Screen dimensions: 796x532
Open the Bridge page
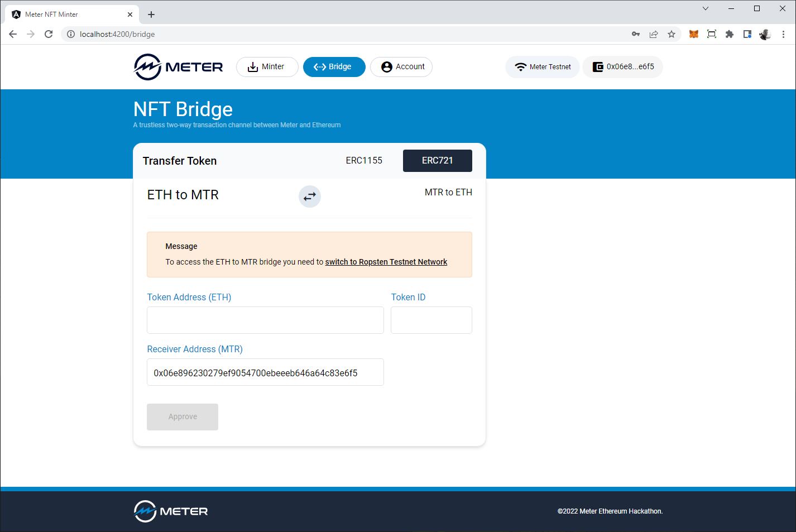334,67
